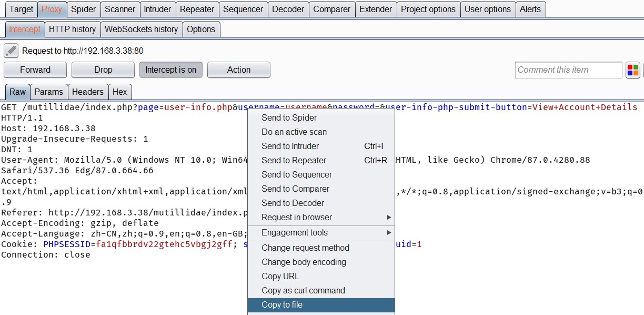Open the Target tab
Viewport: 644px width, 315px height.
tap(22, 9)
